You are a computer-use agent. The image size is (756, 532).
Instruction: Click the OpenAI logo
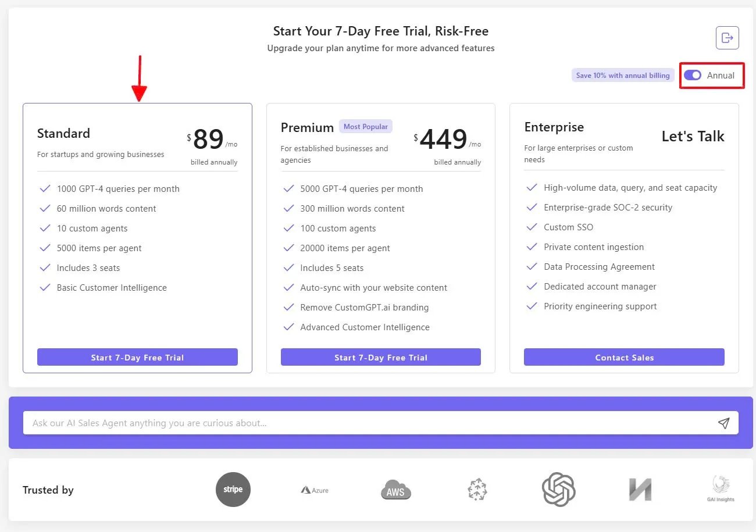click(558, 490)
